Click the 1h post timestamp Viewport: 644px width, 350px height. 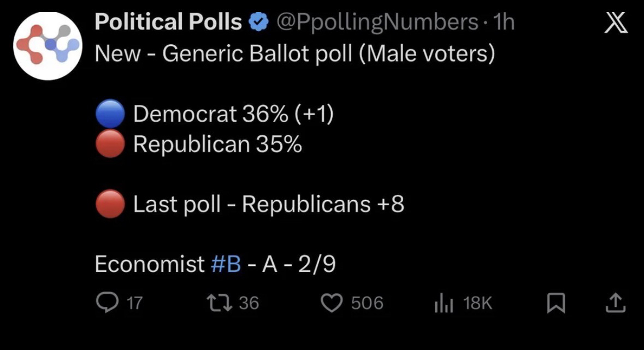503,22
